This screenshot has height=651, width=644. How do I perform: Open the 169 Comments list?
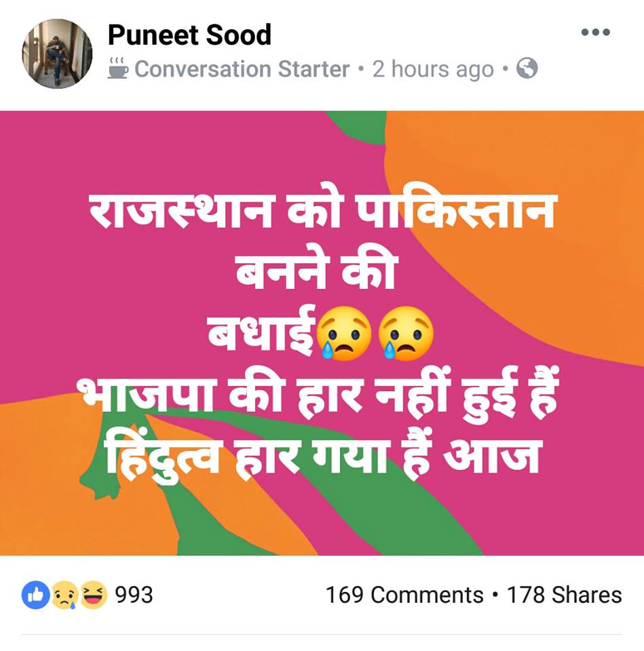point(404,595)
